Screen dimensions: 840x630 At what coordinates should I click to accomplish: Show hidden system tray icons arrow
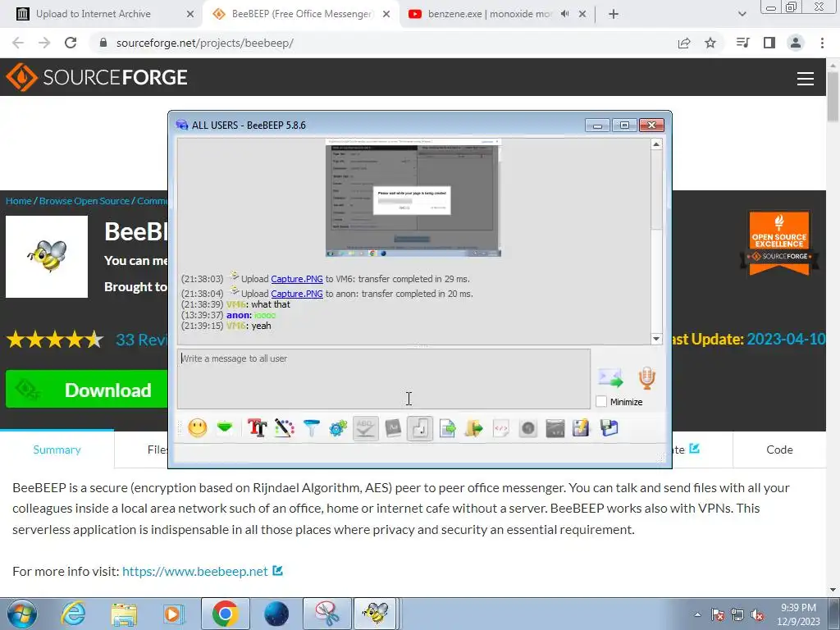pyautogui.click(x=697, y=614)
